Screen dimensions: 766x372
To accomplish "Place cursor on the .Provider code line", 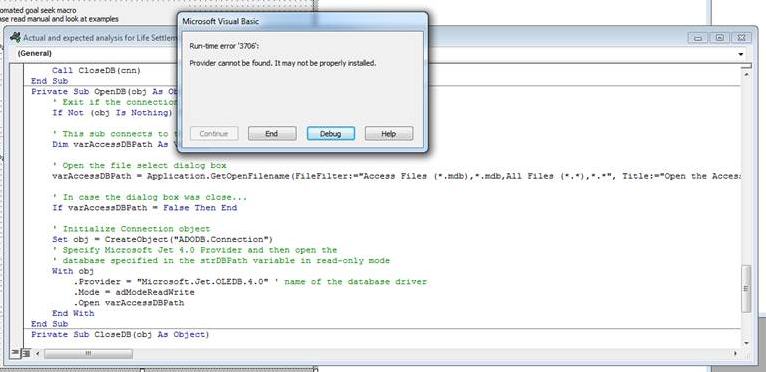I will [x=250, y=282].
